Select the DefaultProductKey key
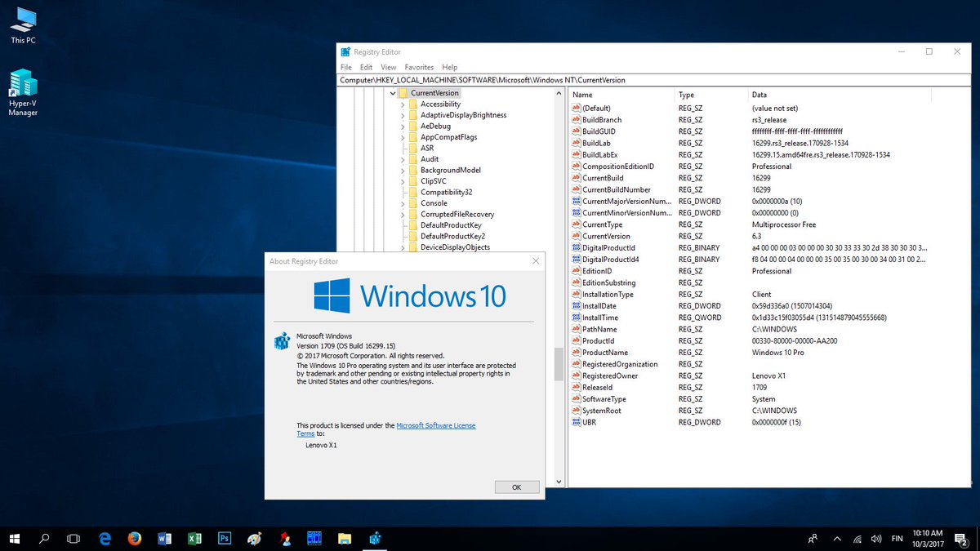 coord(451,225)
